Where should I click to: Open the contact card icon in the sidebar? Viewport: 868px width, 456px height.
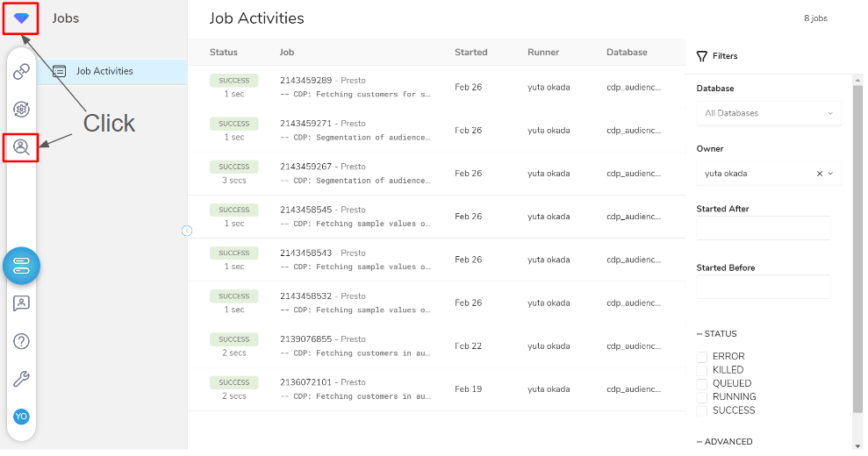[21, 303]
